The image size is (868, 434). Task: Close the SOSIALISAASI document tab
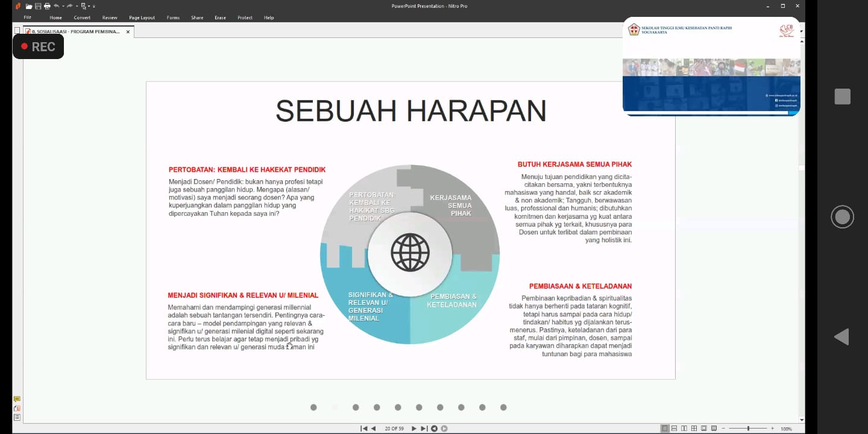tap(128, 31)
